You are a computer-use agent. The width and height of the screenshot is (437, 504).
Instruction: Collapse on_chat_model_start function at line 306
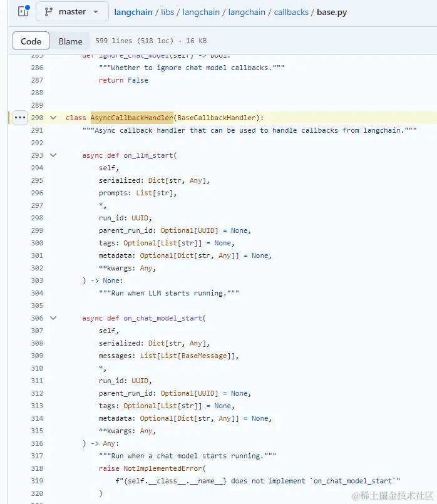[53, 318]
